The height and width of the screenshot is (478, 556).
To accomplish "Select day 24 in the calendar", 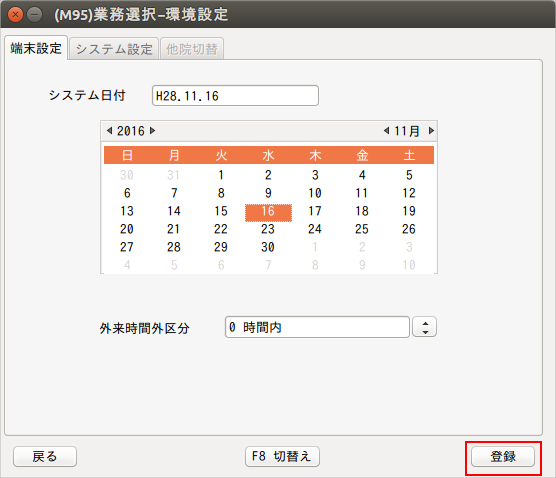I will [x=315, y=229].
